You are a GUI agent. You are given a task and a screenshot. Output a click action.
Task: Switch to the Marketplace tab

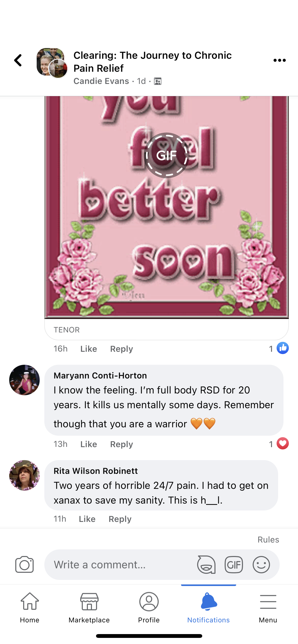click(89, 607)
